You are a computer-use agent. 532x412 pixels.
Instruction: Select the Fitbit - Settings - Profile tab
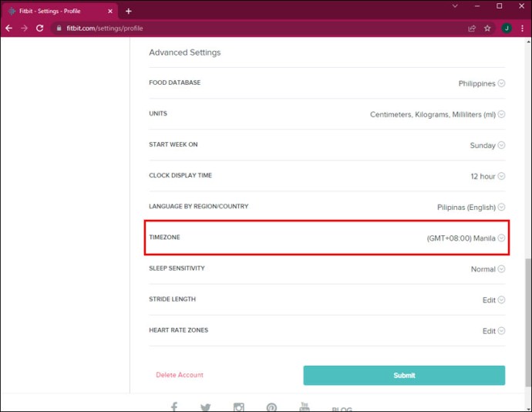59,12
